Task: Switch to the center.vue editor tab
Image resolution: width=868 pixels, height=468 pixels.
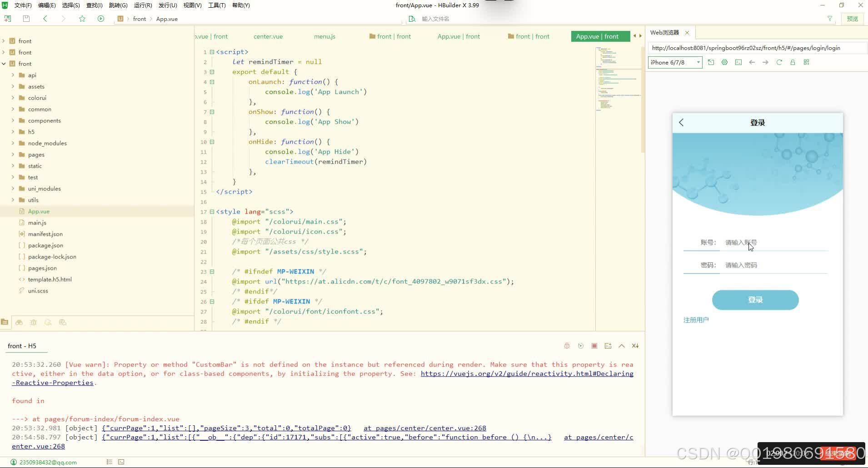Action: click(x=268, y=36)
